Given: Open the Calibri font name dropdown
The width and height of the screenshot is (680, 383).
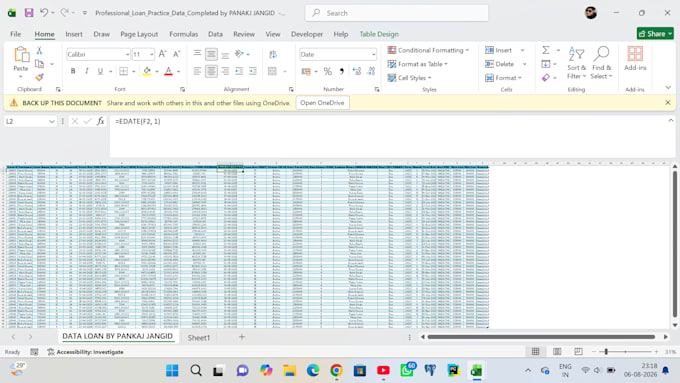Looking at the screenshot, I should pos(127,54).
